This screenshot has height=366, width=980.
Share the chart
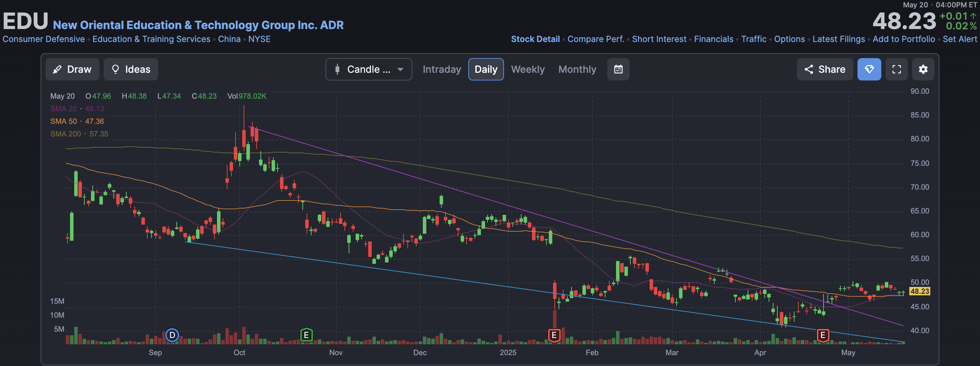coord(825,69)
